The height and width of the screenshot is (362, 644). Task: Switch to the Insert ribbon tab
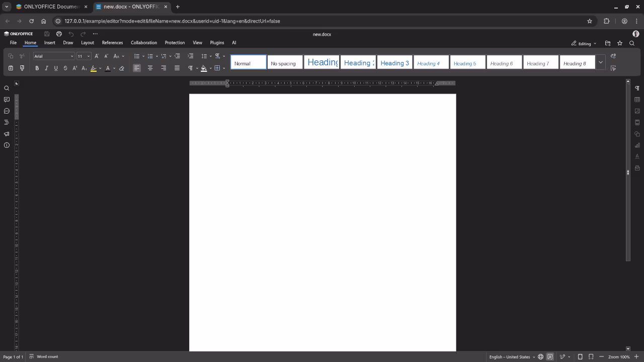tap(49, 42)
